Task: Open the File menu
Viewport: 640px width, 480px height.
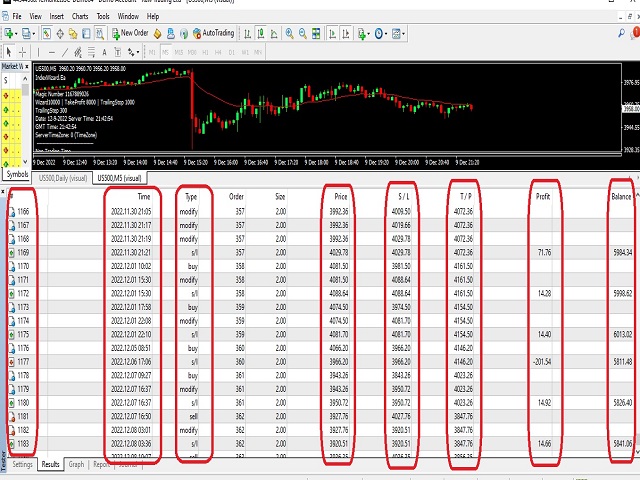Action: tap(17, 16)
